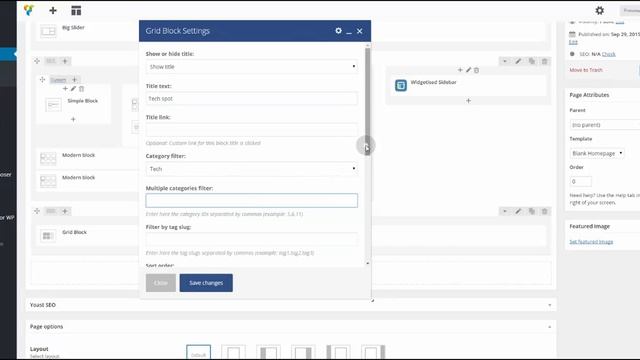This screenshot has width=640, height=360.
Task: Clone the Grid Block row with copy icon
Action: click(531, 211)
